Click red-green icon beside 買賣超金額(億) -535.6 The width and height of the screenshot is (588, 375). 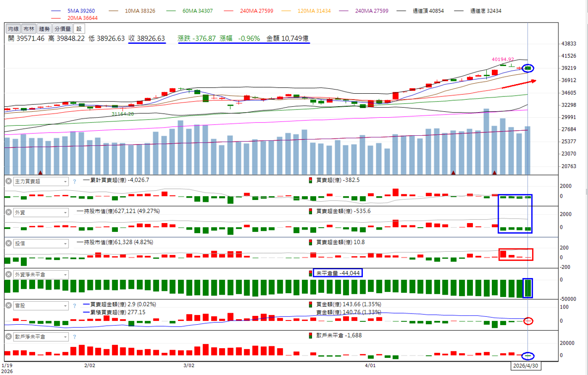(x=310, y=211)
